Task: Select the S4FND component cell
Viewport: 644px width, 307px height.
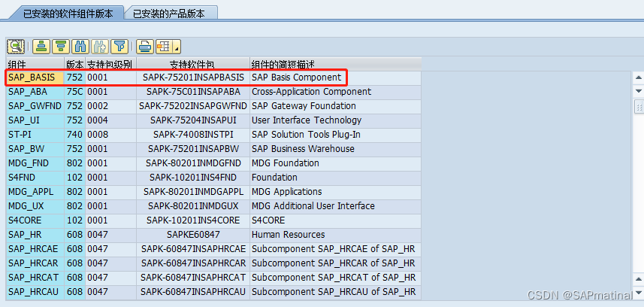Action: point(35,178)
